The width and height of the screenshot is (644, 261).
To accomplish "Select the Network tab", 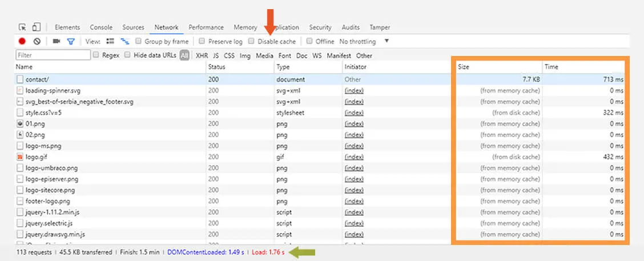I will click(x=166, y=27).
